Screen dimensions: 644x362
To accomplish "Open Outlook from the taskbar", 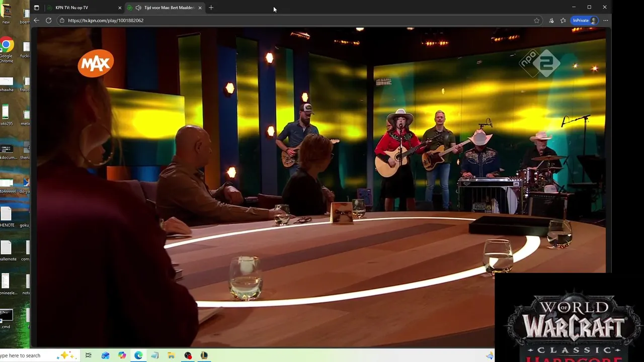I will point(105,355).
